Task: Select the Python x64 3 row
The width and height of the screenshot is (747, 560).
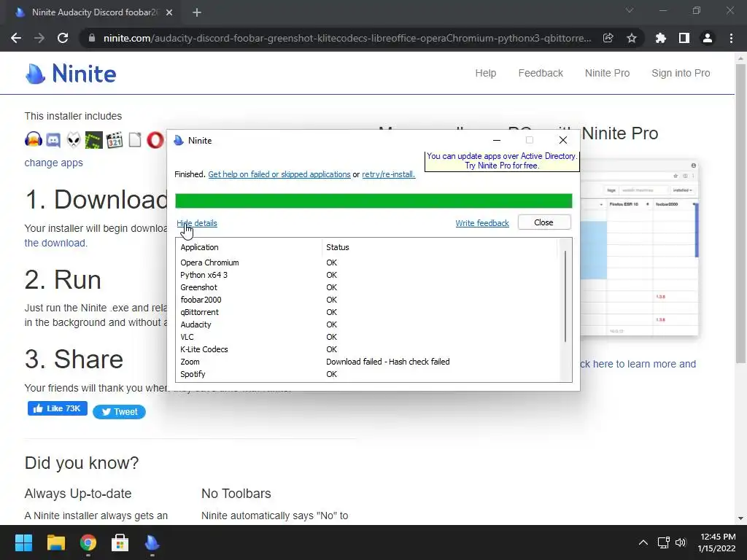Action: (x=367, y=275)
